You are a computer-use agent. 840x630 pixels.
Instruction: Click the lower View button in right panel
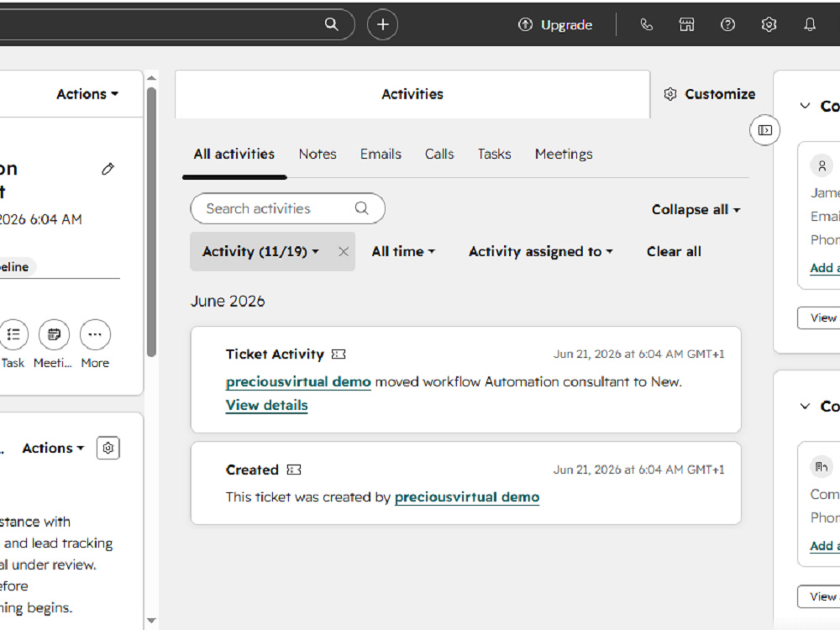(819, 596)
